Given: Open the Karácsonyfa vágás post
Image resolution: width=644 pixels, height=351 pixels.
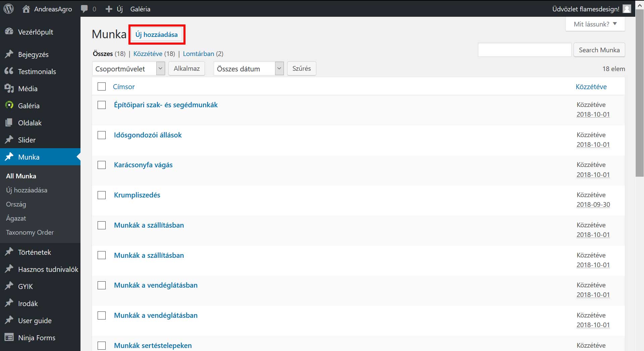Looking at the screenshot, I should point(143,165).
